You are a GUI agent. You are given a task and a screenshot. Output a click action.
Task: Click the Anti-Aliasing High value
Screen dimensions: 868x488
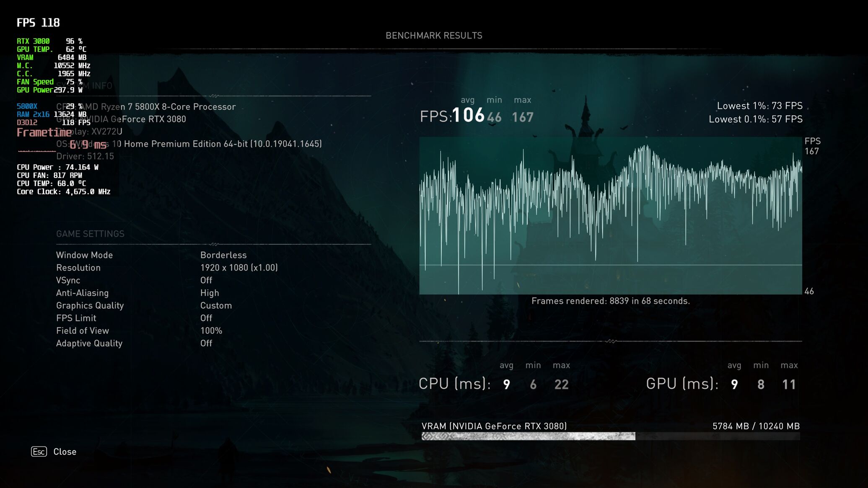click(210, 293)
